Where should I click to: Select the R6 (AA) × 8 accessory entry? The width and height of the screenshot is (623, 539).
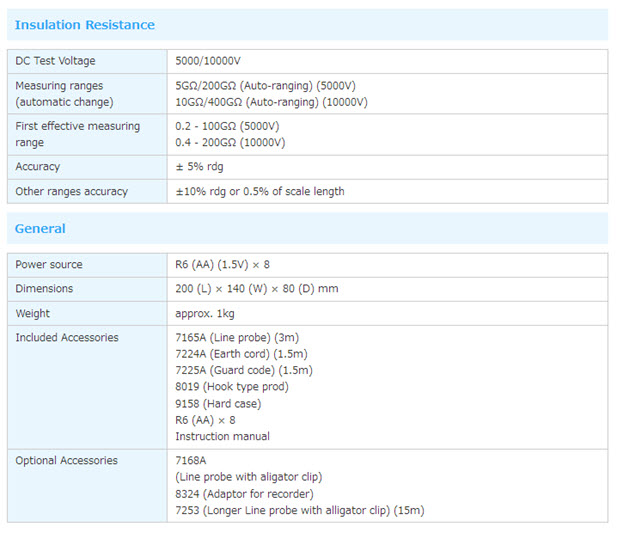click(205, 420)
